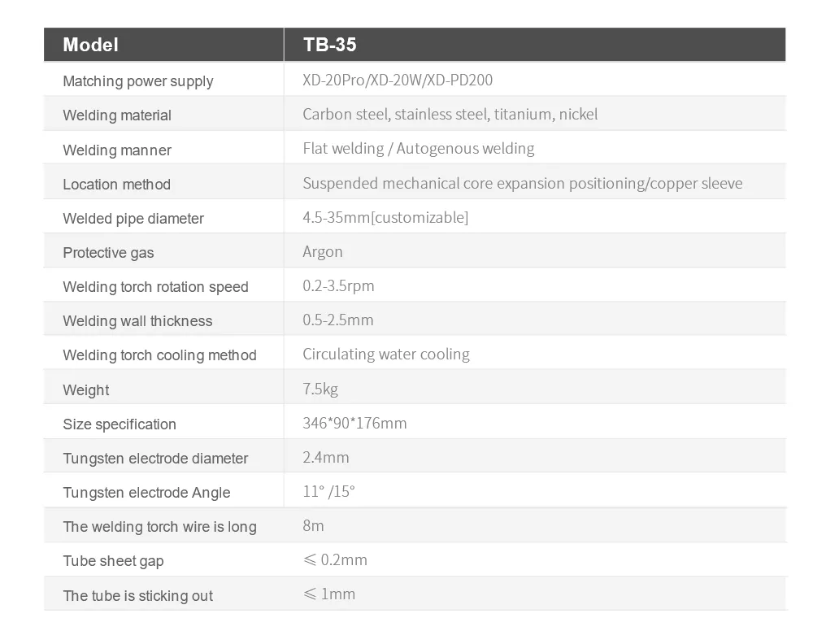Select the XD-20Pro/XD-20W/XD-PD200 text
Viewport: 813px width, 644px height.
click(398, 80)
